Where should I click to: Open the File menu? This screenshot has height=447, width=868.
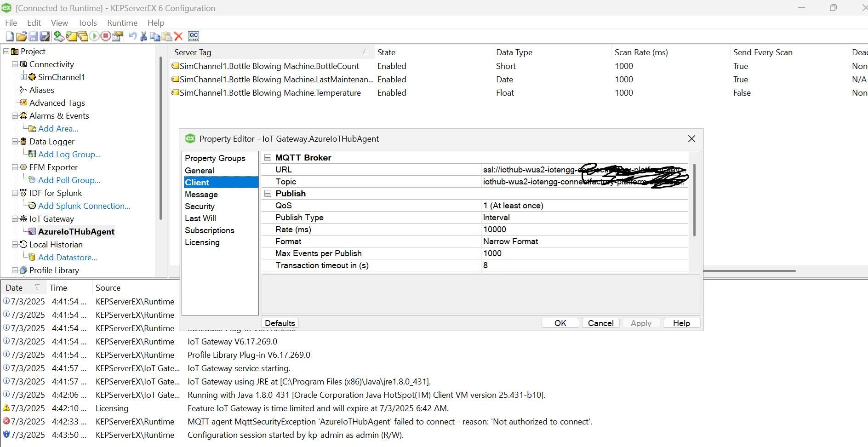point(11,23)
